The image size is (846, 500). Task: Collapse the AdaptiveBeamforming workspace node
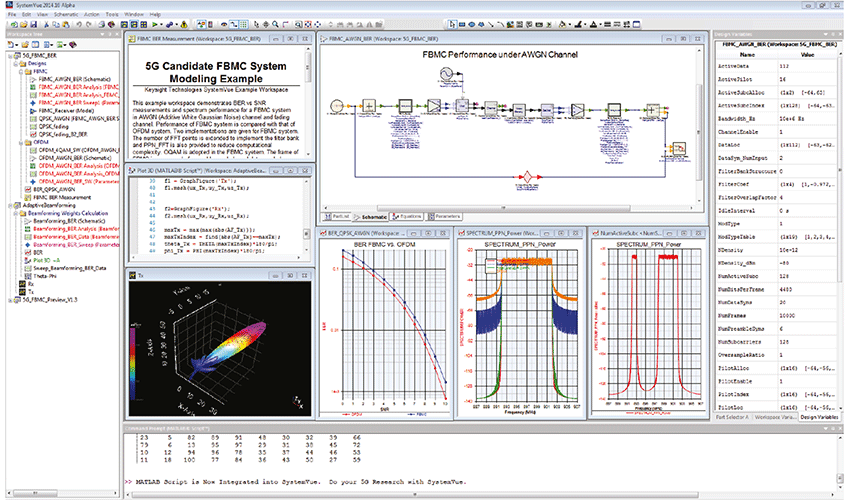10,206
